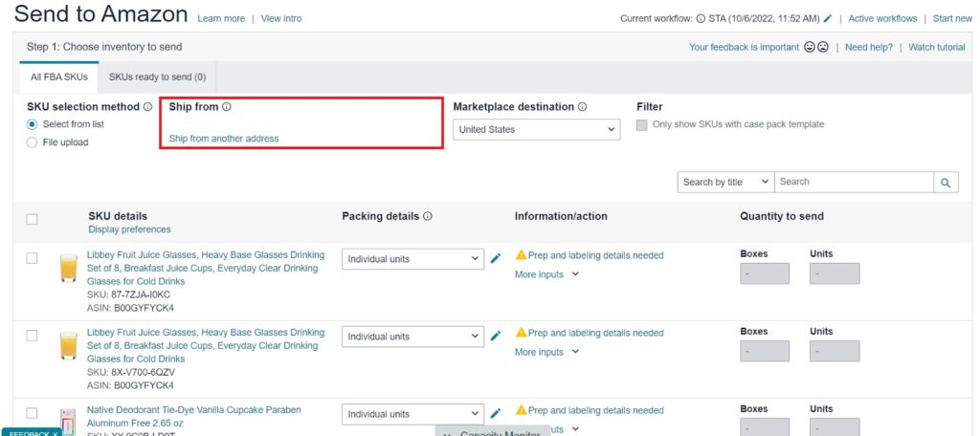Open the Search by title dropdown
Screen dimensions: 980x436
pos(724,182)
